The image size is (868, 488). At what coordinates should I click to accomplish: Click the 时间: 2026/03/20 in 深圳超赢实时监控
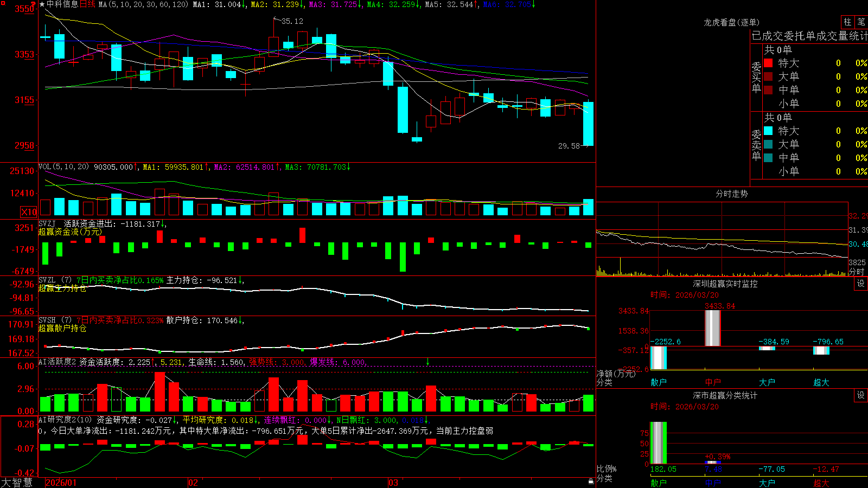pos(685,295)
